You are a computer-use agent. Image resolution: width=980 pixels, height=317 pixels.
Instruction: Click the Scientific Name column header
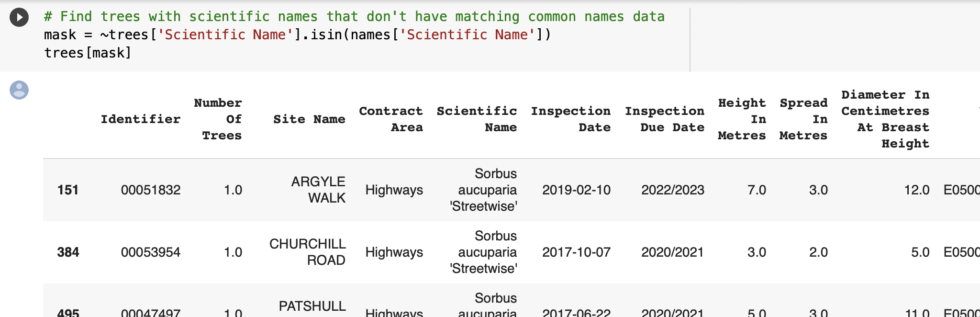click(477, 119)
